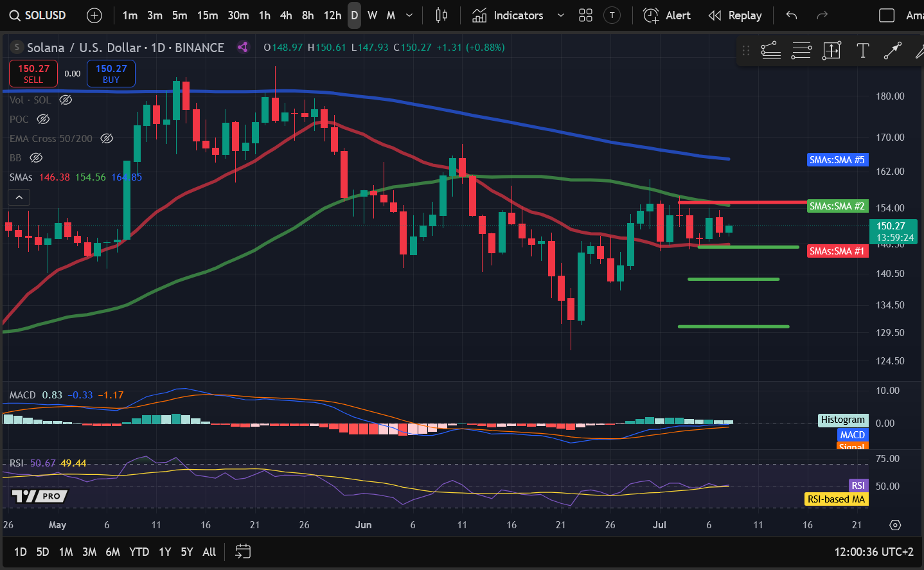The image size is (924, 570).
Task: Select the 8h interval
Action: (308, 15)
